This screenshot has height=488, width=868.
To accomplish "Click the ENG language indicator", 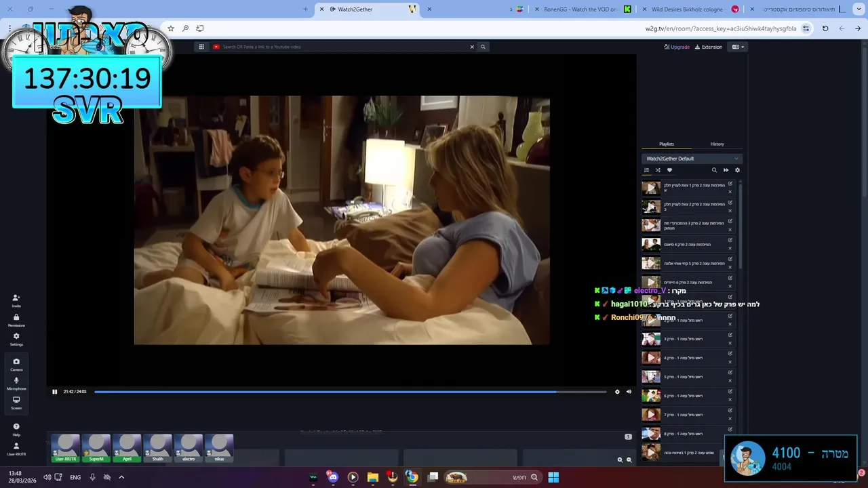I will (x=75, y=477).
